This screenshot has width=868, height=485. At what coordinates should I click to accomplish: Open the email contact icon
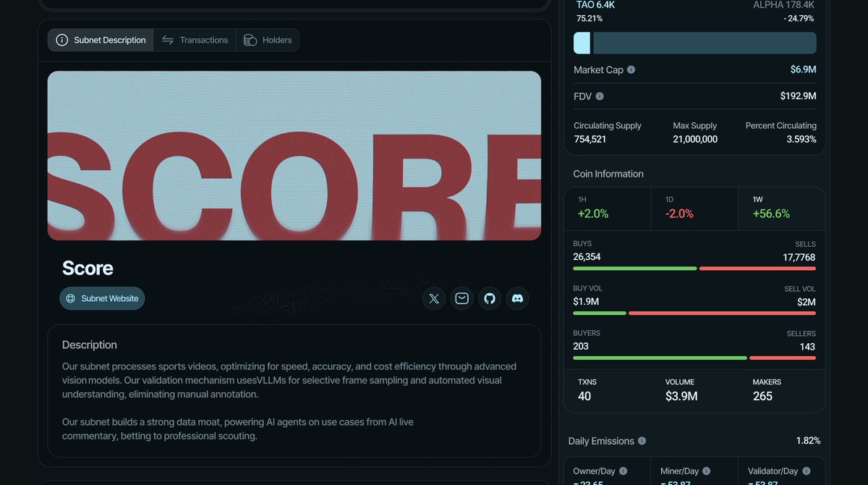pos(461,298)
